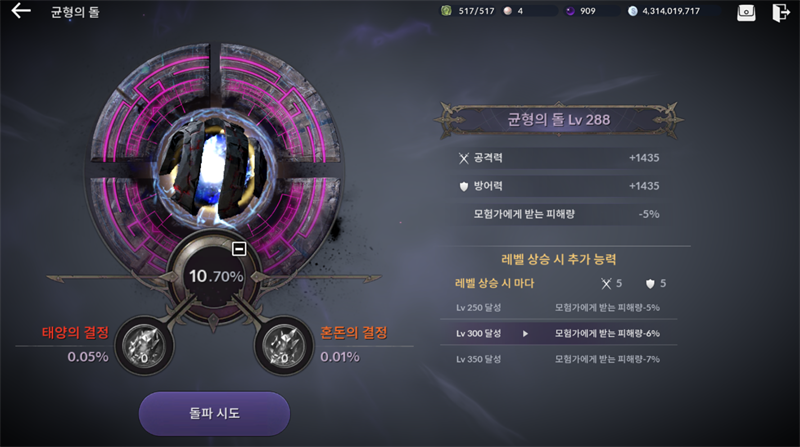This screenshot has height=447, width=800.
Task: Select the Lv 300 달성 row arrow
Action: click(525, 334)
